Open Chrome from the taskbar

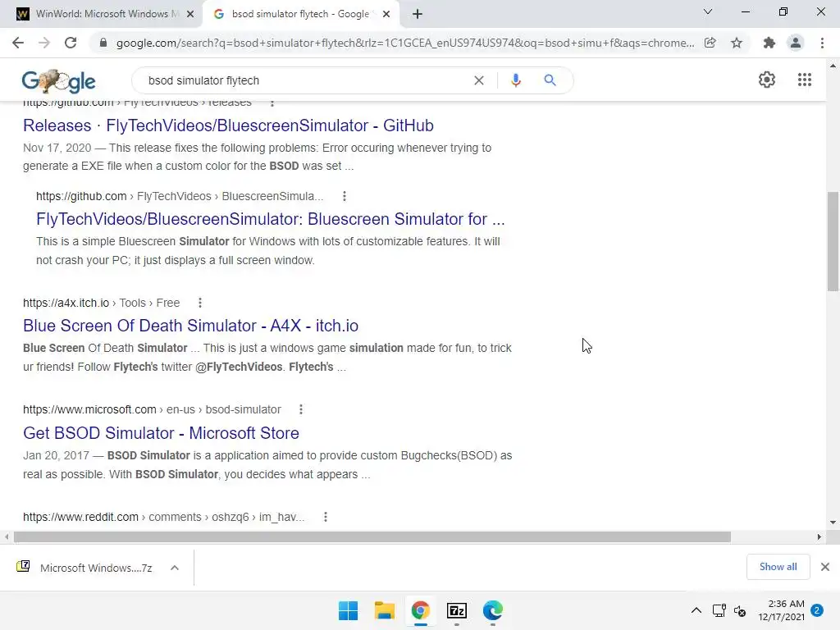(x=421, y=610)
